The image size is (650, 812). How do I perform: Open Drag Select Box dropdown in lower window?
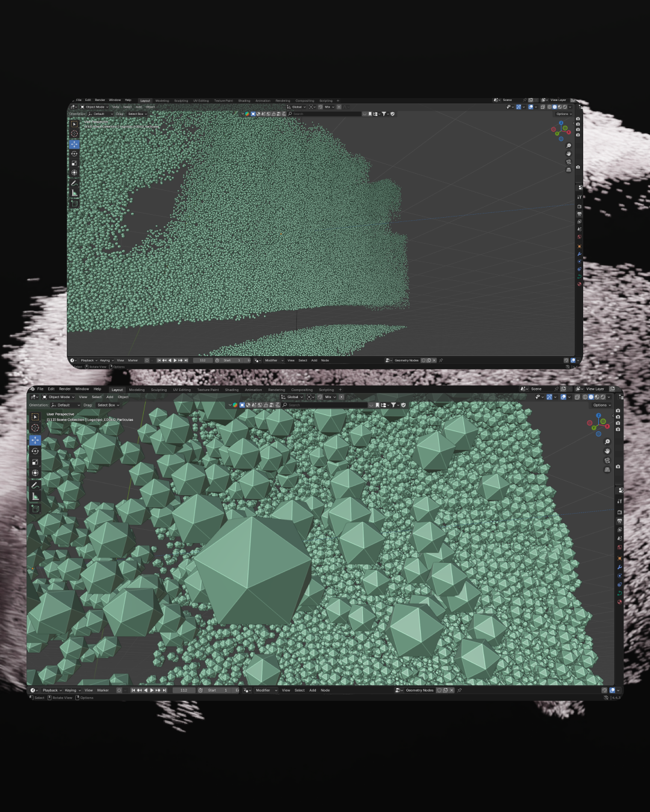pos(108,405)
